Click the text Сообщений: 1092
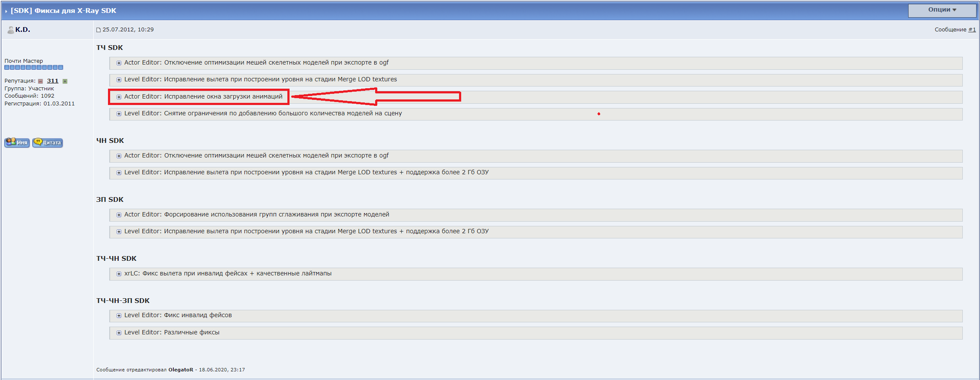 click(29, 96)
